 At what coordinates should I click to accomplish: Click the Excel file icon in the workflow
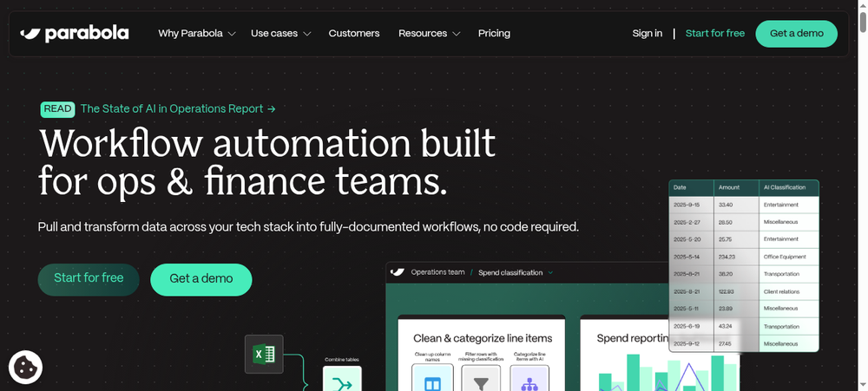coord(264,354)
